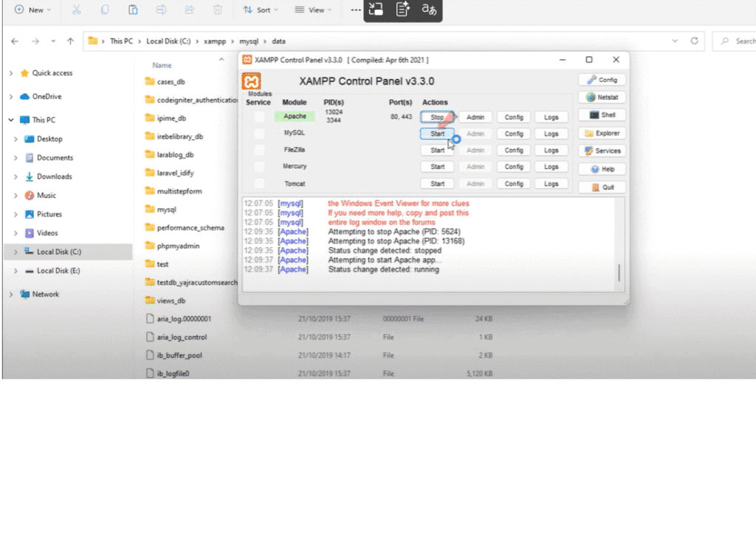Image resolution: width=756 pixels, height=535 pixels.
Task: Sort files by Name column header
Action: click(162, 65)
